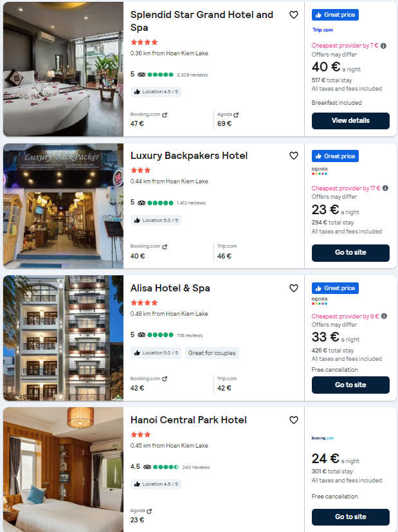Open Booking.com external link icon for Luxury Backpakers
The image size is (398, 532).
pyautogui.click(x=165, y=246)
